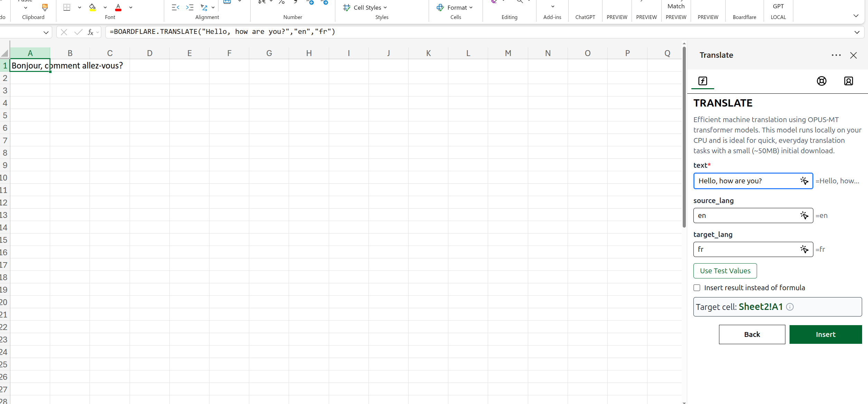Open the Name Box dropdown arrow
This screenshot has height=404, width=868.
coord(46,33)
